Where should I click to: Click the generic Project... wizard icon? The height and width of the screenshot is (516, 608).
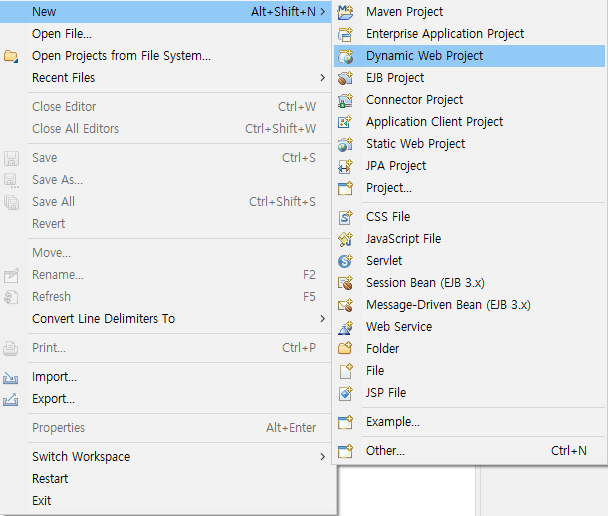pos(345,188)
